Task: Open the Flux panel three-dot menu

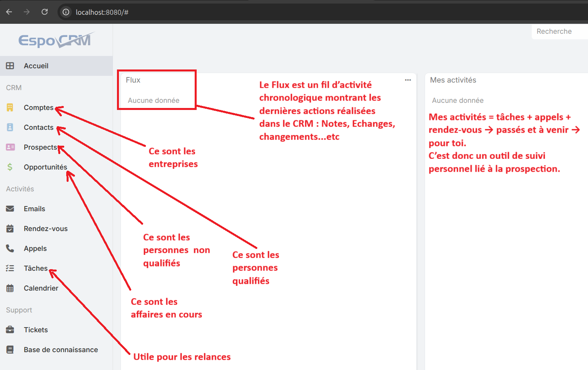Action: pos(408,80)
